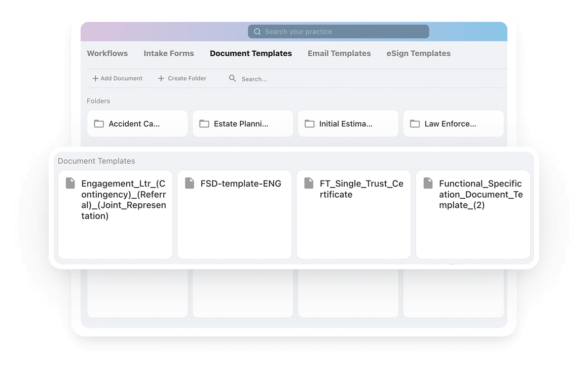Open the Intake Forms tab
The width and height of the screenshot is (588, 365).
pyautogui.click(x=169, y=53)
